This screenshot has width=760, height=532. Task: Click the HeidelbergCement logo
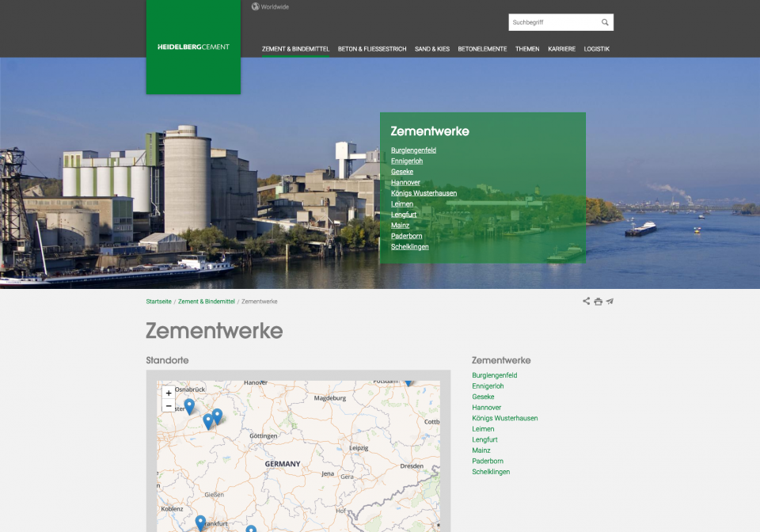click(x=193, y=47)
